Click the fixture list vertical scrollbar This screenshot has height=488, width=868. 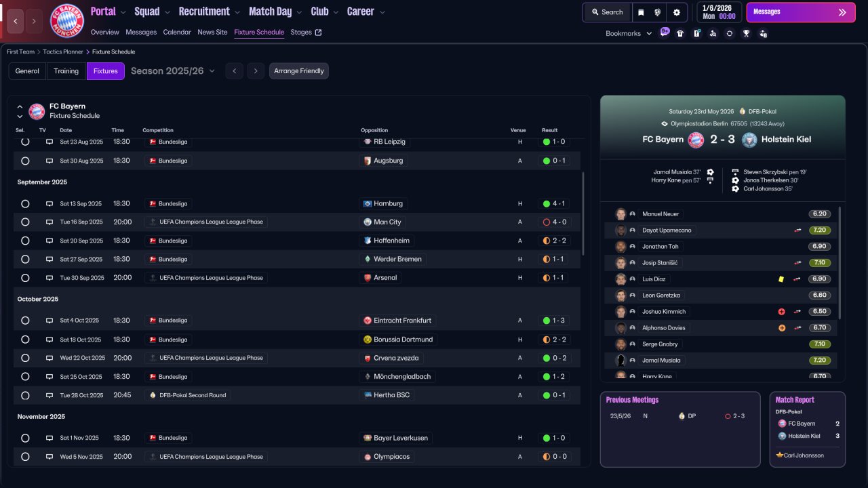tap(583, 213)
